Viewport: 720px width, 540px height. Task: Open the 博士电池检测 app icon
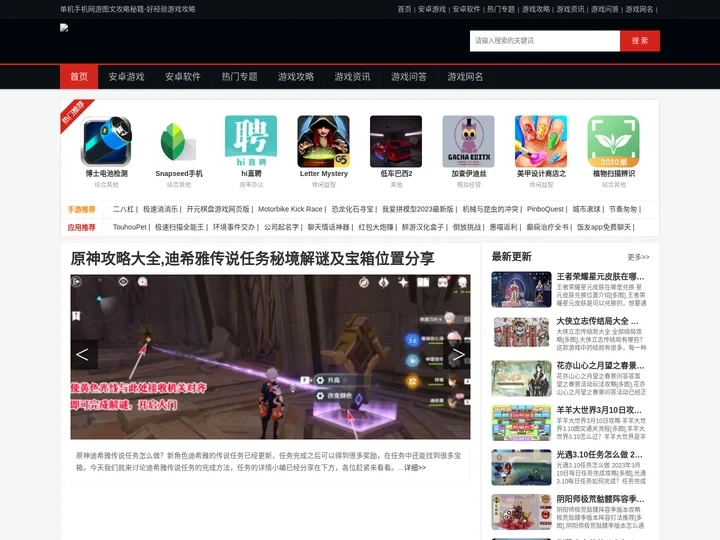pyautogui.click(x=106, y=141)
